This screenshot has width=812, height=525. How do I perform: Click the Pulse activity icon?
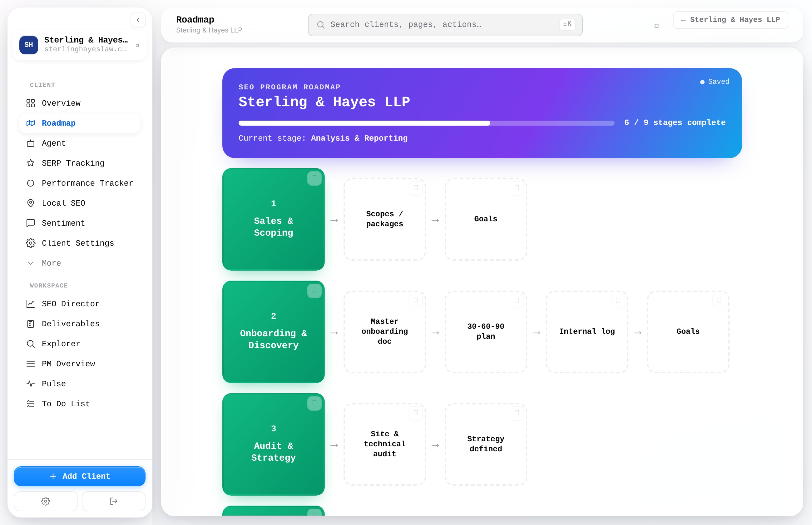[31, 383]
